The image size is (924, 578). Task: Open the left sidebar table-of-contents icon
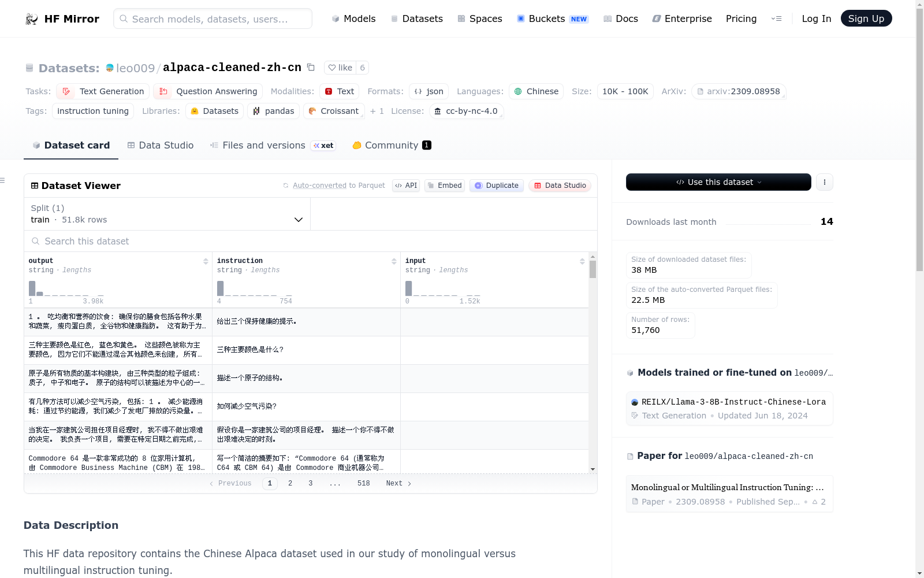point(2,181)
